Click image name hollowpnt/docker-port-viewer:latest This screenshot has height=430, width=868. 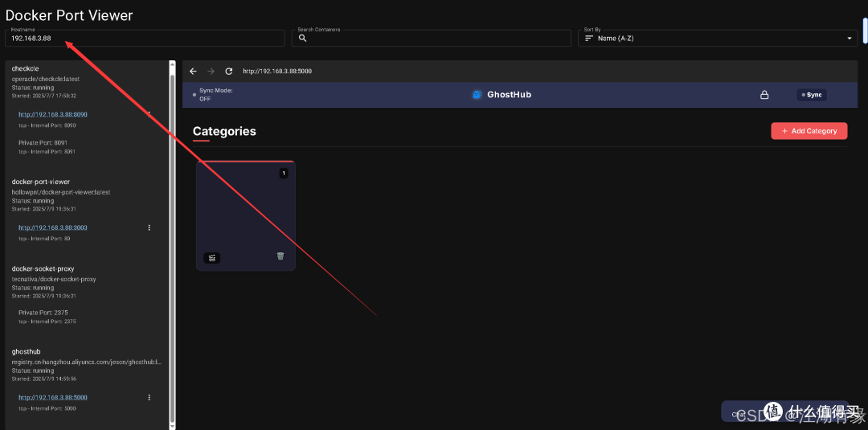click(61, 192)
